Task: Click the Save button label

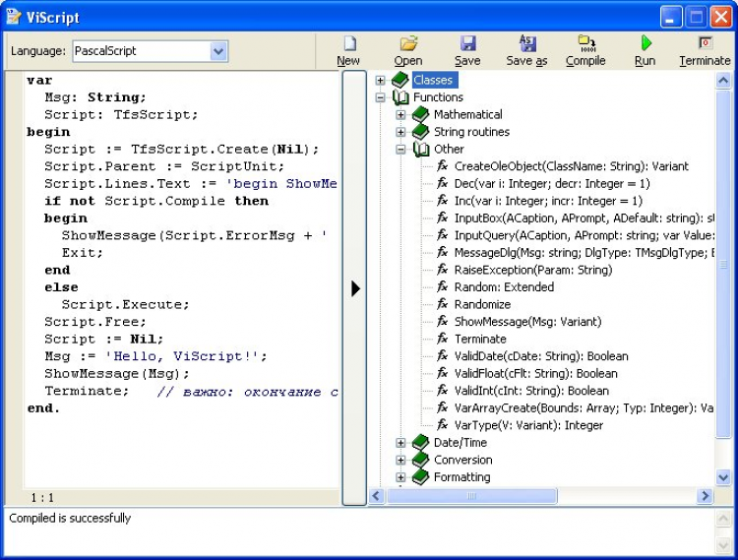Action: [467, 61]
